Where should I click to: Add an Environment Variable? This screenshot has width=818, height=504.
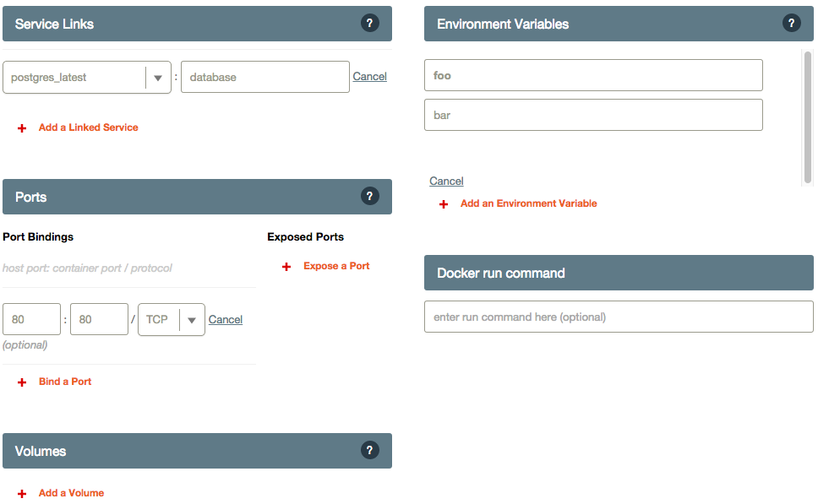pos(528,203)
